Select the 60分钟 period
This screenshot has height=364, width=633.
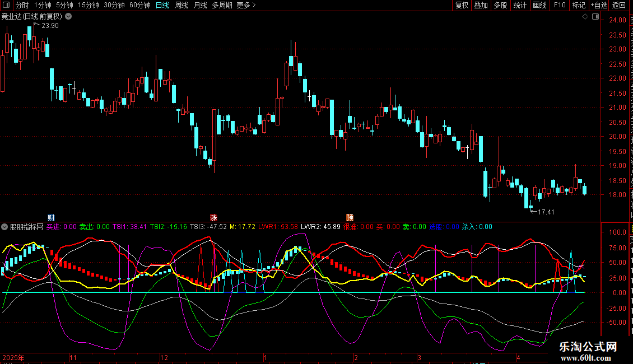[x=140, y=5]
